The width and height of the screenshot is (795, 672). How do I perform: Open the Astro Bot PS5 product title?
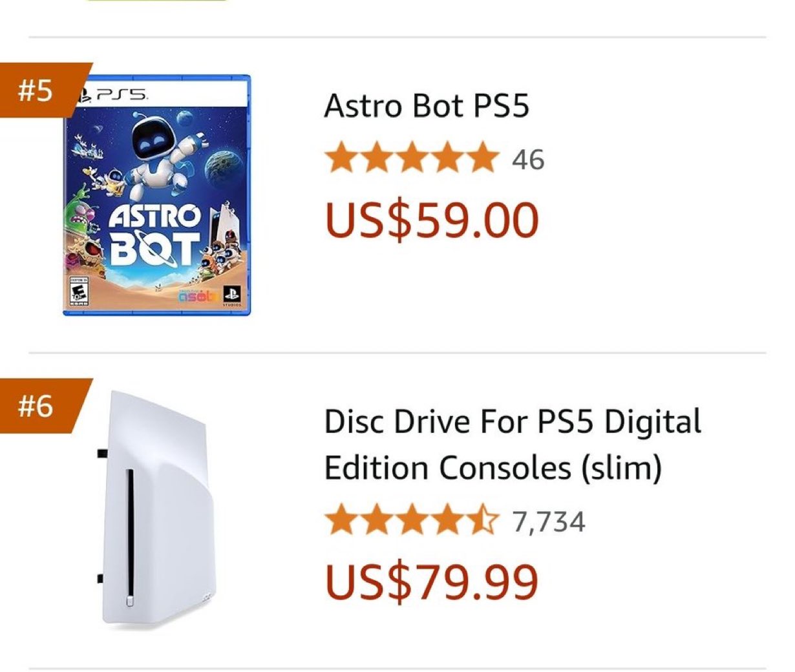click(x=427, y=106)
